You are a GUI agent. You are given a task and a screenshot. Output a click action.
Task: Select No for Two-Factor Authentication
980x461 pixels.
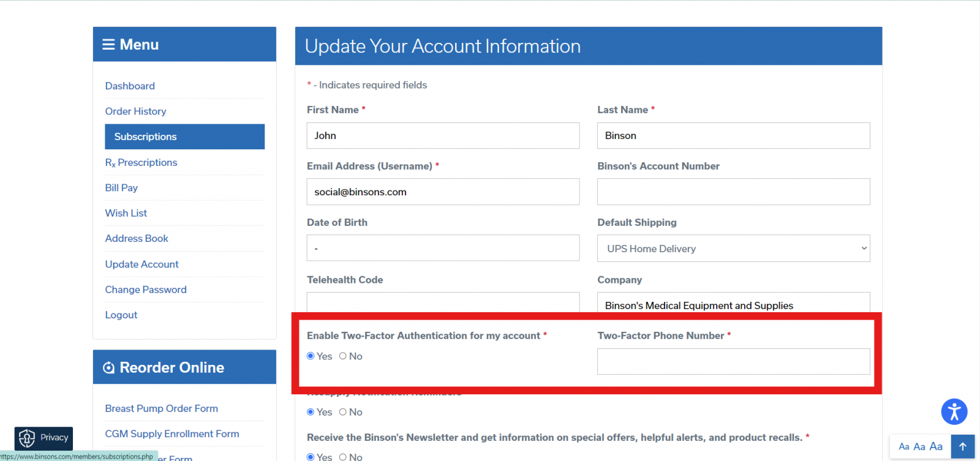click(x=343, y=356)
